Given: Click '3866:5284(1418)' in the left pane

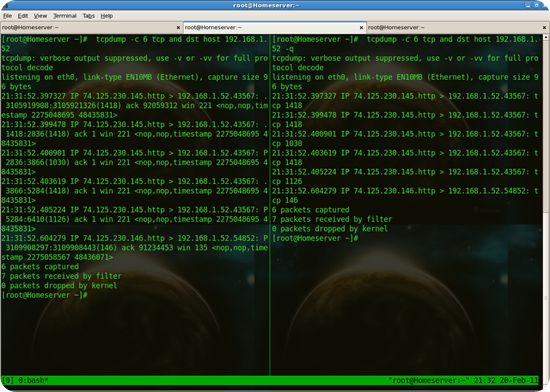Looking at the screenshot, I should click(x=37, y=191).
